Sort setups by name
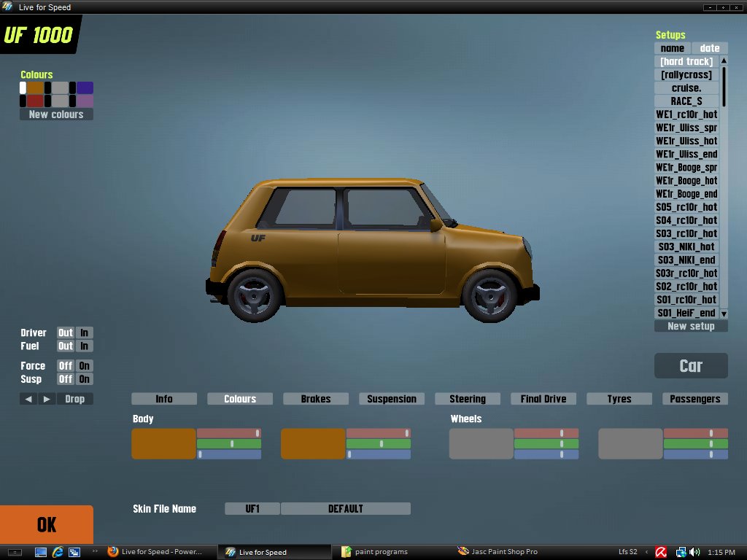Image resolution: width=747 pixels, height=560 pixels. [673, 48]
